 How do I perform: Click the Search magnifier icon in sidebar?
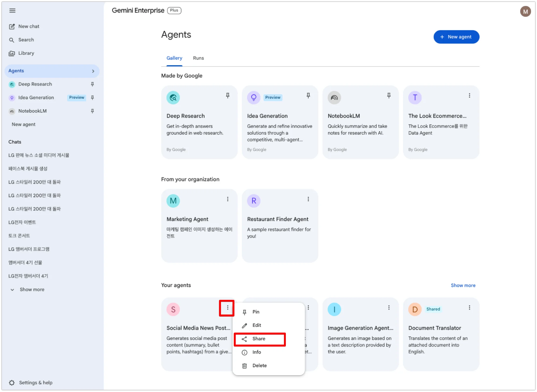tap(12, 40)
